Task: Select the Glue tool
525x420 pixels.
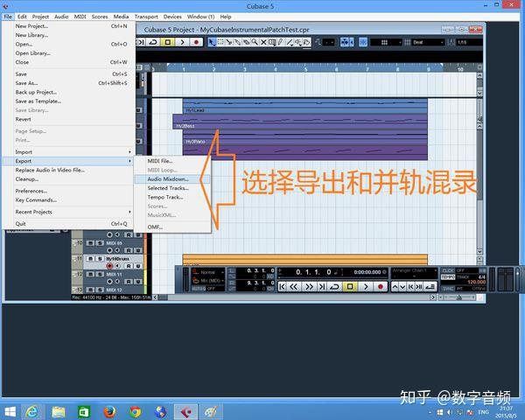Action: (x=237, y=42)
